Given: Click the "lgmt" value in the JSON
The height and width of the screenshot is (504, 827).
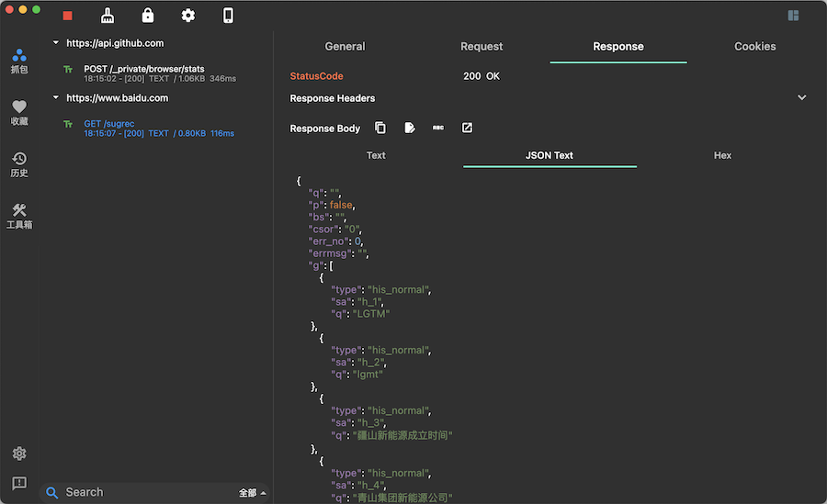Looking at the screenshot, I should tap(368, 375).
